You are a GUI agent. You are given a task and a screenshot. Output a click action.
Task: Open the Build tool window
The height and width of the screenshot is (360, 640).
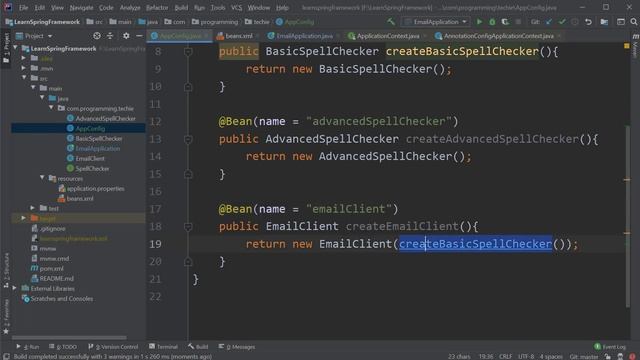pyautogui.click(x=198, y=347)
